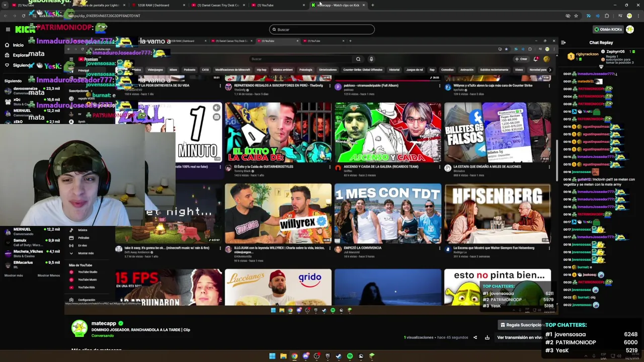Open 1 MES CON TDT video thumbnail
The width and height of the screenshot is (644, 362).
coord(388,213)
